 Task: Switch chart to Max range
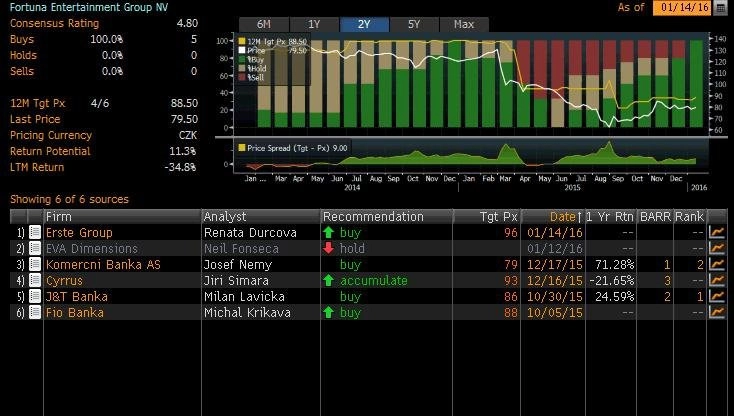pos(464,24)
